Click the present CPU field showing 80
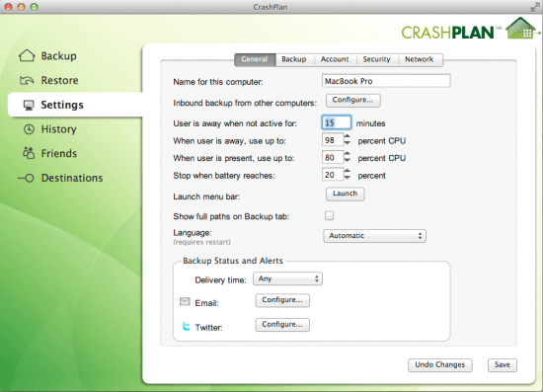The height and width of the screenshot is (392, 543). click(x=333, y=158)
